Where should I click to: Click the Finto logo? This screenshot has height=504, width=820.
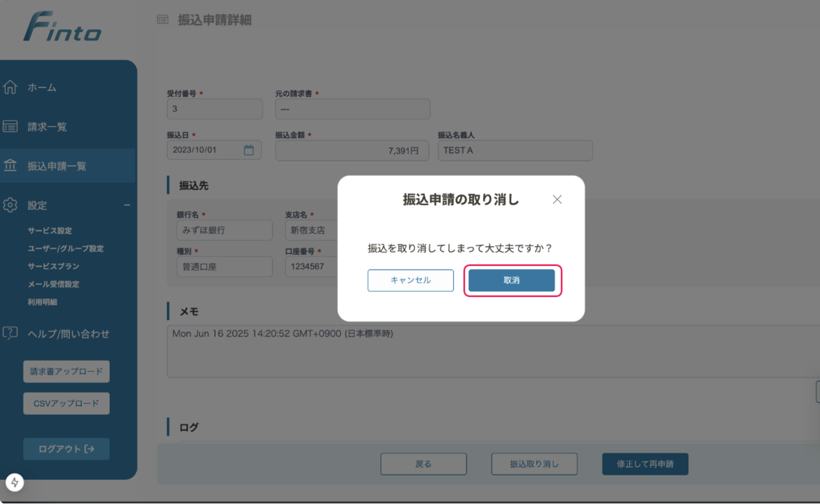tap(62, 28)
